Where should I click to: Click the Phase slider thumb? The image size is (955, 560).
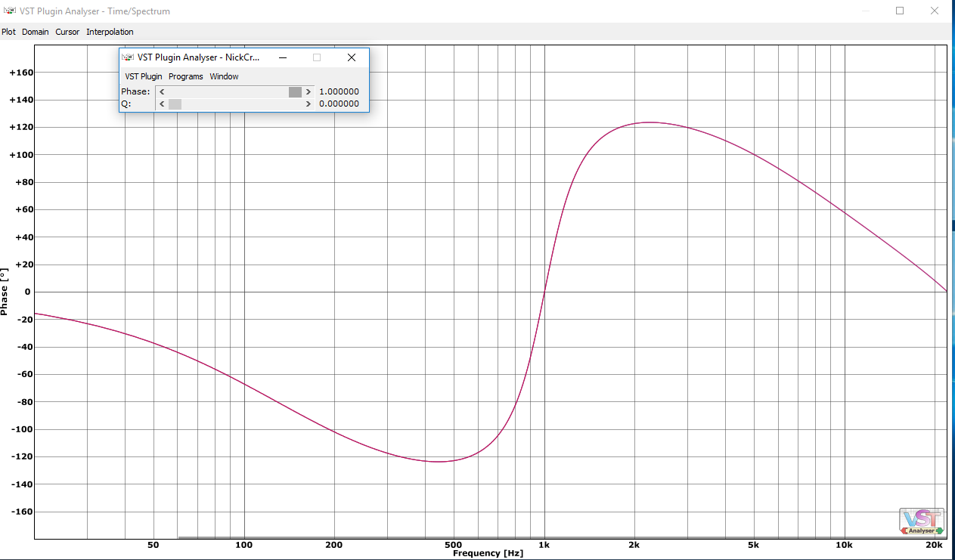295,91
